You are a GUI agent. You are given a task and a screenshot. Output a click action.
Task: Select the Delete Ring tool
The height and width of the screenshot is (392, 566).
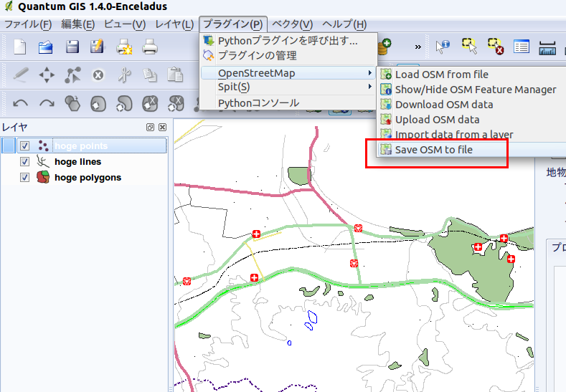(x=150, y=103)
